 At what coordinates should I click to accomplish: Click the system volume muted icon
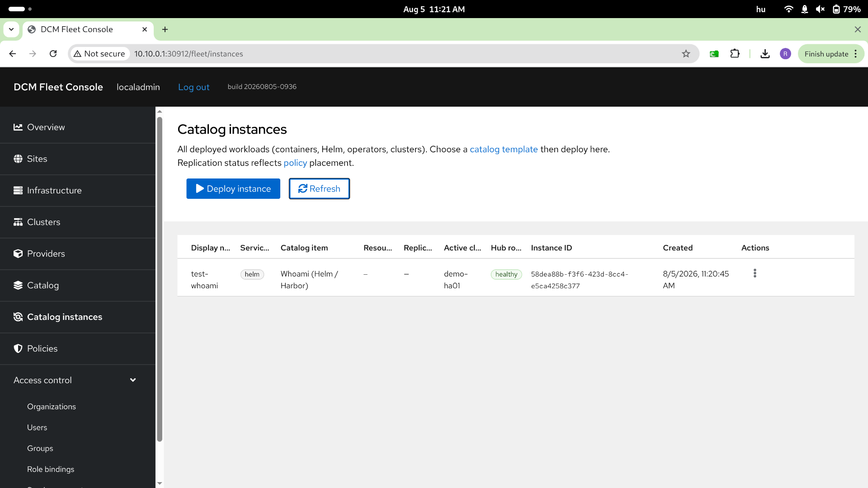pos(821,9)
